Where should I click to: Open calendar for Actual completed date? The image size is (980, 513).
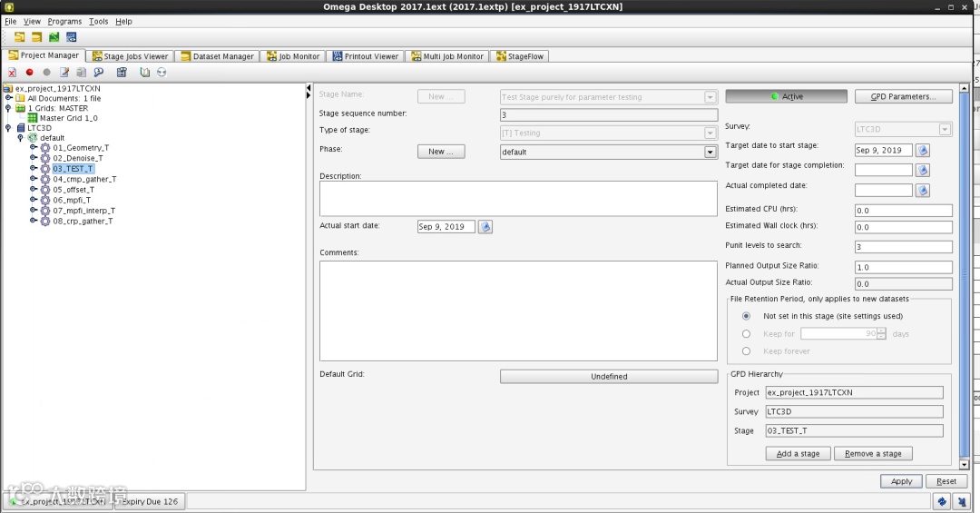tap(923, 190)
